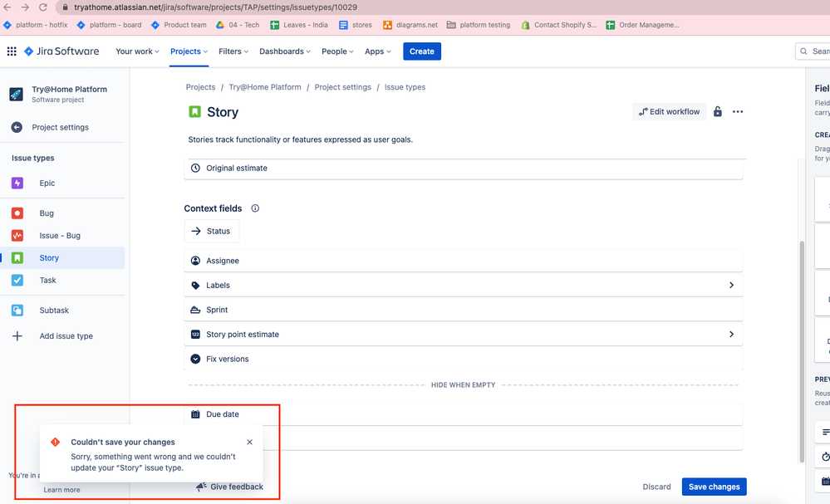
Task: Click the "Due date" field row text
Action: coord(223,414)
